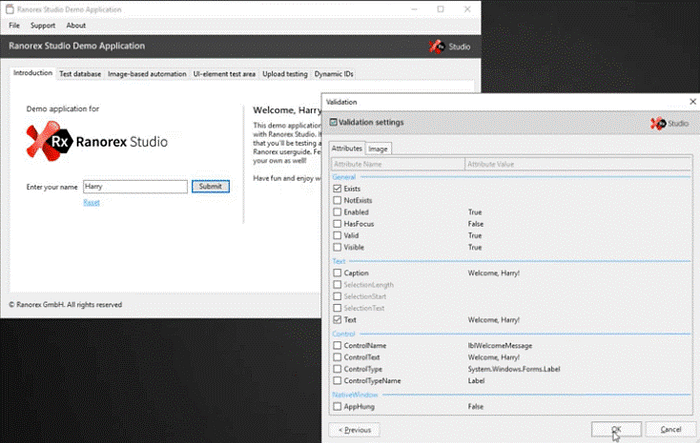Switch to the Introduction tab
Viewport: 700px width, 443px height.
[x=33, y=73]
